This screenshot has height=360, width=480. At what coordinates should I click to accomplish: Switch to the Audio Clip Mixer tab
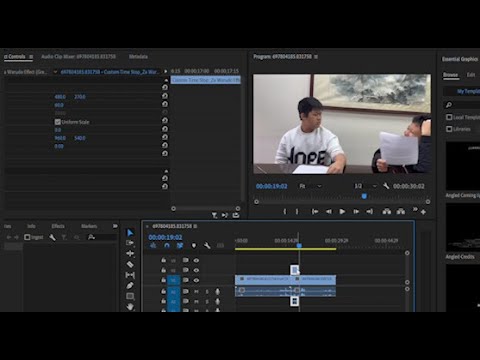pyautogui.click(x=79, y=57)
